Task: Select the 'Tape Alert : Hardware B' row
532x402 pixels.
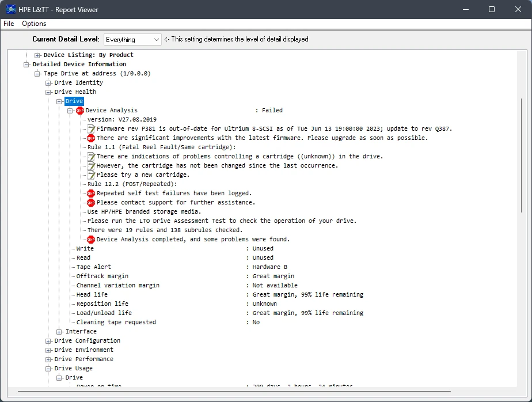Action: (x=182, y=267)
